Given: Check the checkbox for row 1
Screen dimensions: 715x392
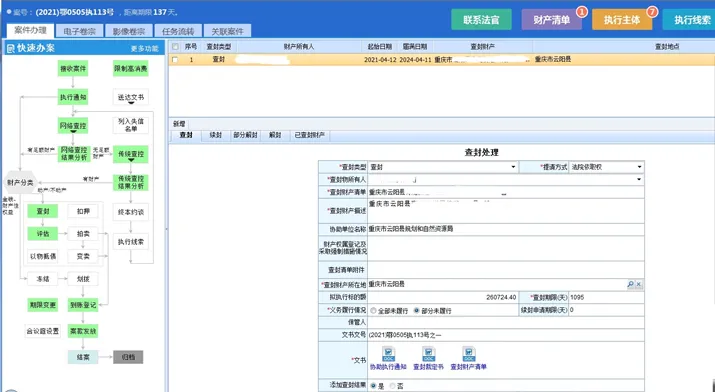Looking at the screenshot, I should point(175,60).
